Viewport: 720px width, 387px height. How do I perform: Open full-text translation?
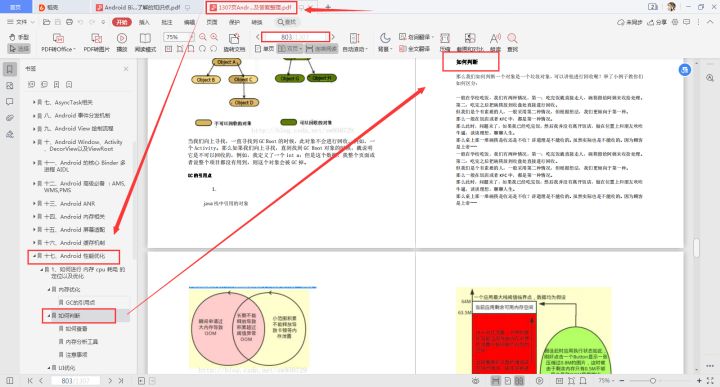pos(415,48)
